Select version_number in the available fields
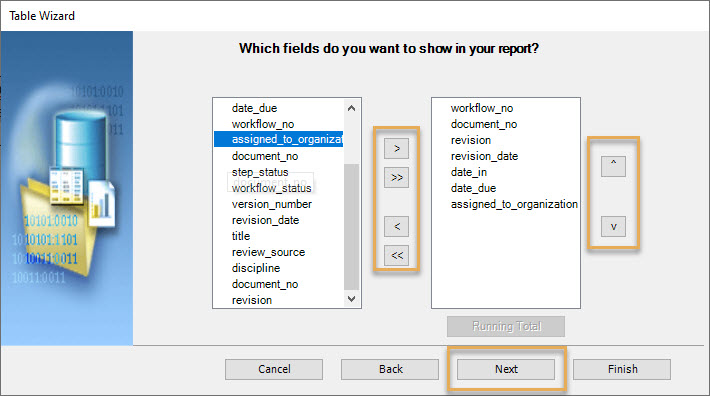This screenshot has height=396, width=710. [272, 204]
